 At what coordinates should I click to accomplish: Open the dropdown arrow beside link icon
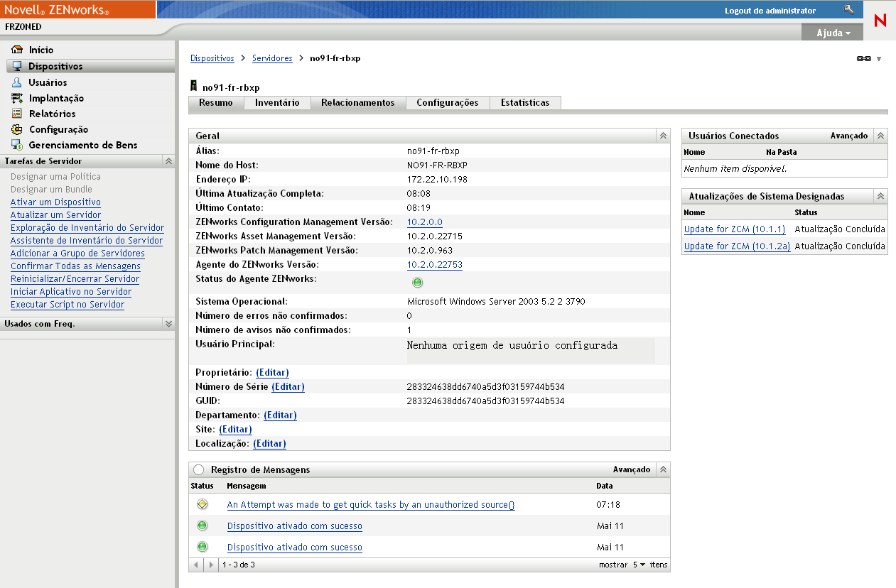point(879,59)
